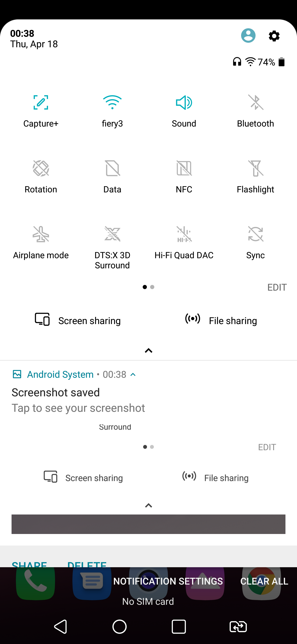Image resolution: width=297 pixels, height=644 pixels.
Task: Enable Airplane mode
Action: click(x=41, y=234)
